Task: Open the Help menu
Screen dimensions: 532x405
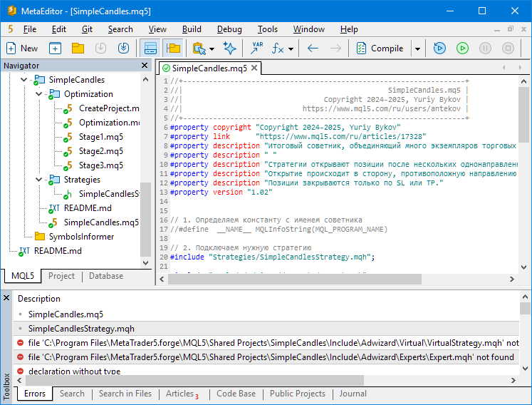Action: click(349, 29)
